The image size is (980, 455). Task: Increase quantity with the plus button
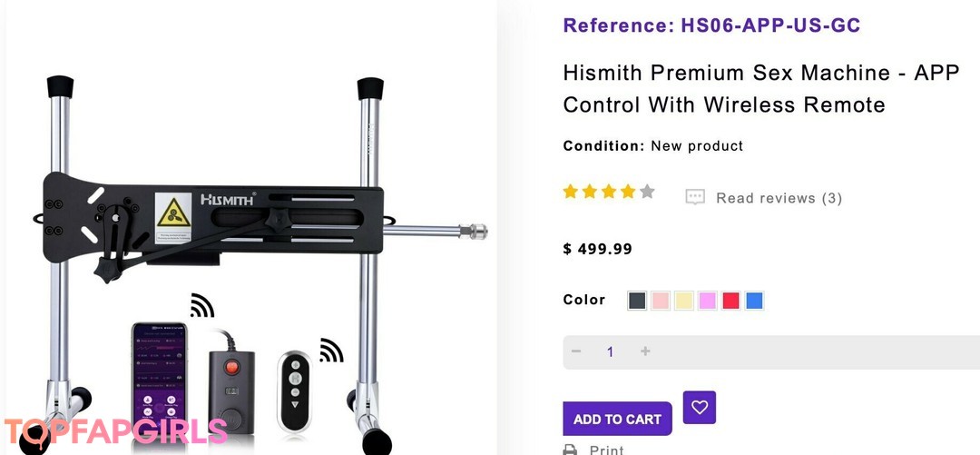pyautogui.click(x=645, y=351)
